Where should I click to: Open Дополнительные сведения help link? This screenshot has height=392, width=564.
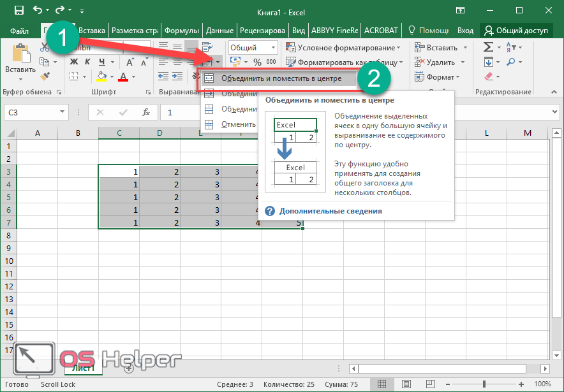tap(330, 211)
